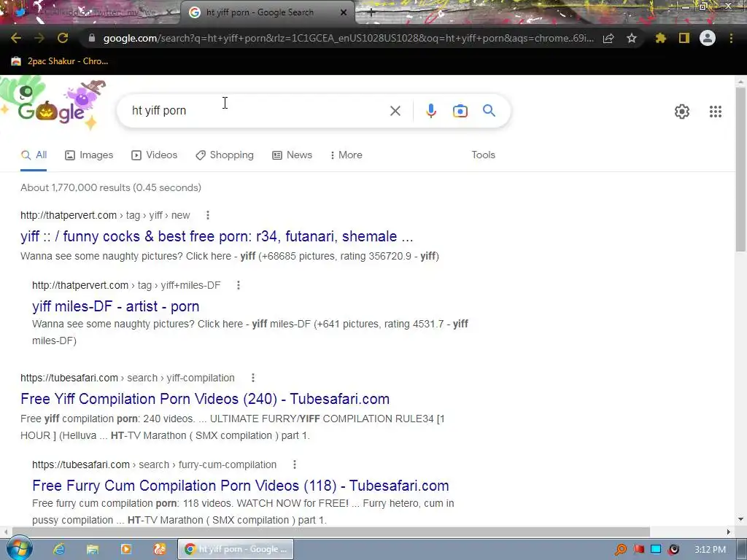Viewport: 747px width, 560px height.
Task: Click the address bar URL
Action: pyautogui.click(x=348, y=38)
